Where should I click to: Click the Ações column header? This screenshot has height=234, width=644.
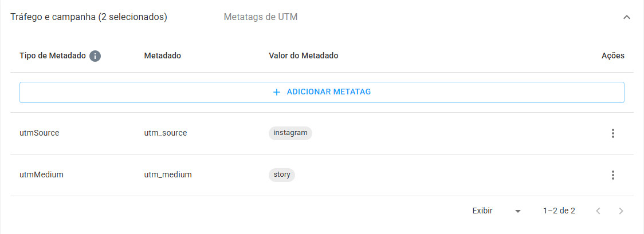coord(613,55)
